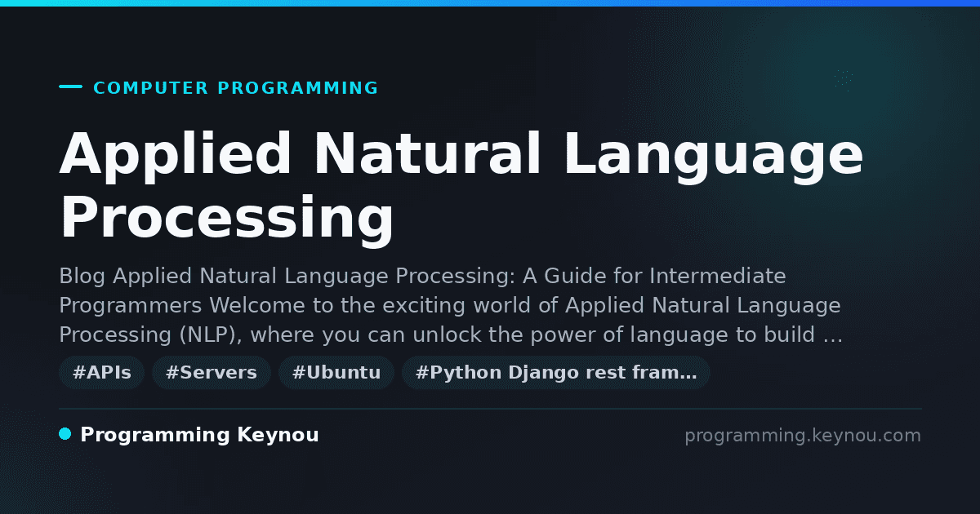Select the #Servers tag
This screenshot has height=514, width=980.
point(212,373)
